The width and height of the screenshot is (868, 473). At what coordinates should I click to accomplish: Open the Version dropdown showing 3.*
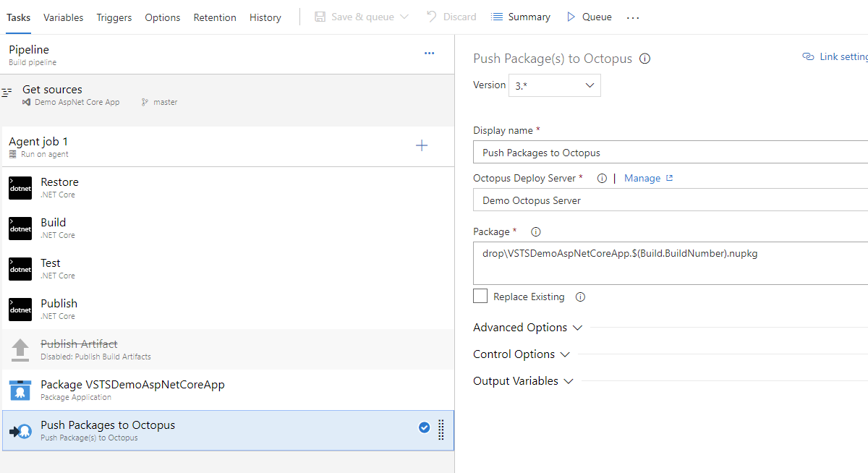tap(554, 85)
